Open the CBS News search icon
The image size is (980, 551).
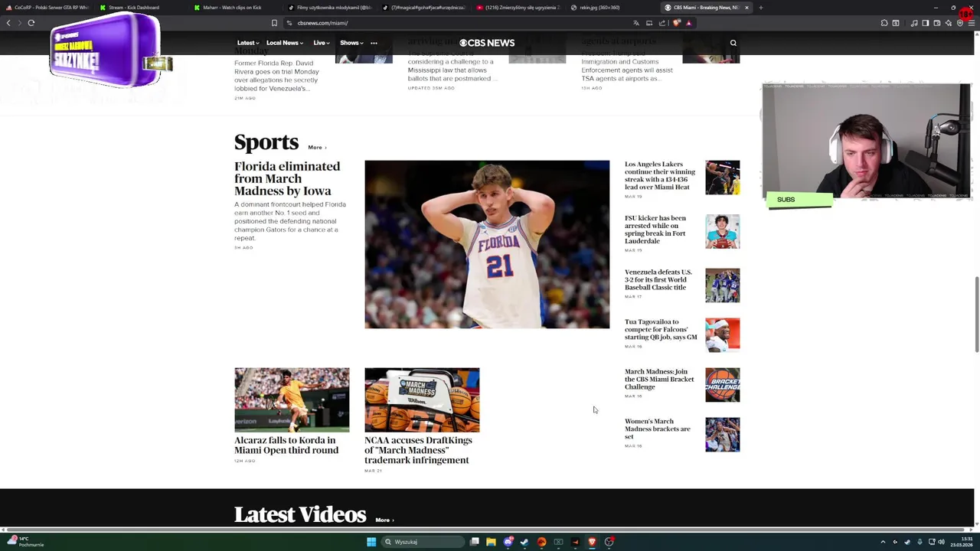coord(733,43)
